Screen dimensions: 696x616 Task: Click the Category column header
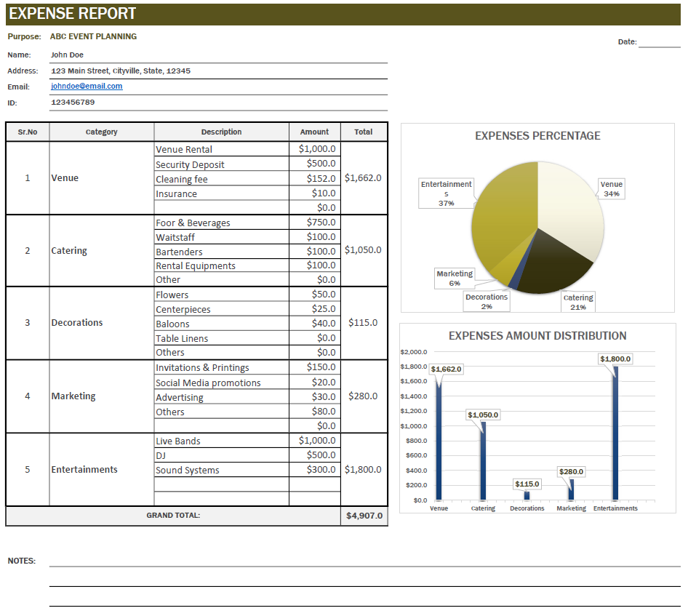coord(101,132)
